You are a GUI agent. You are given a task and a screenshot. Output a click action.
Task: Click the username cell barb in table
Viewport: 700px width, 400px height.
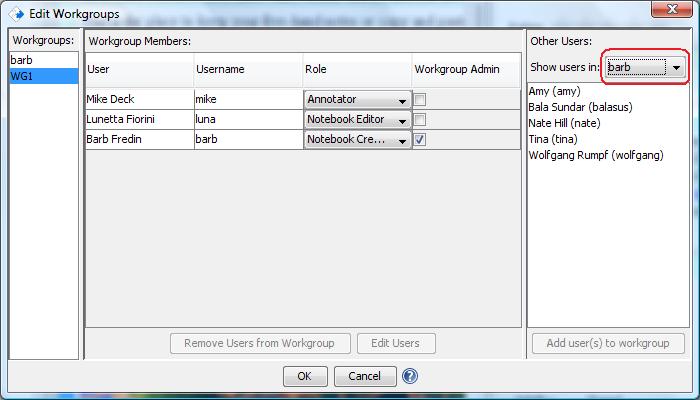pyautogui.click(x=249, y=139)
